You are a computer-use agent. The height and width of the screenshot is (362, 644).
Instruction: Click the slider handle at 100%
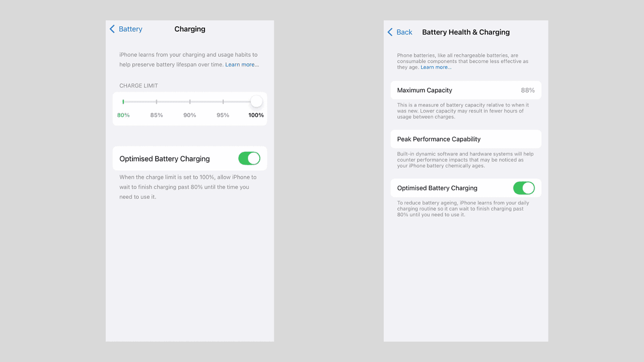256,101
